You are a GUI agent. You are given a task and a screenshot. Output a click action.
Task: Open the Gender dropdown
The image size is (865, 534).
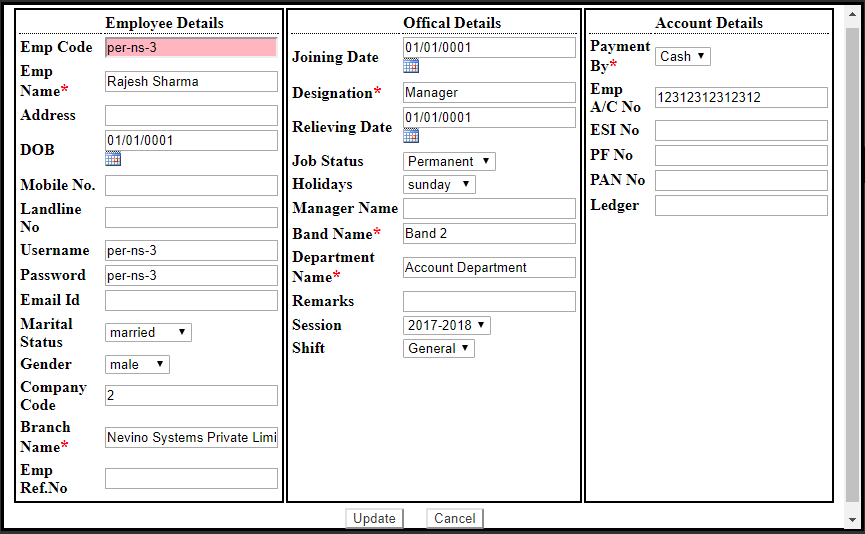pyautogui.click(x=137, y=364)
